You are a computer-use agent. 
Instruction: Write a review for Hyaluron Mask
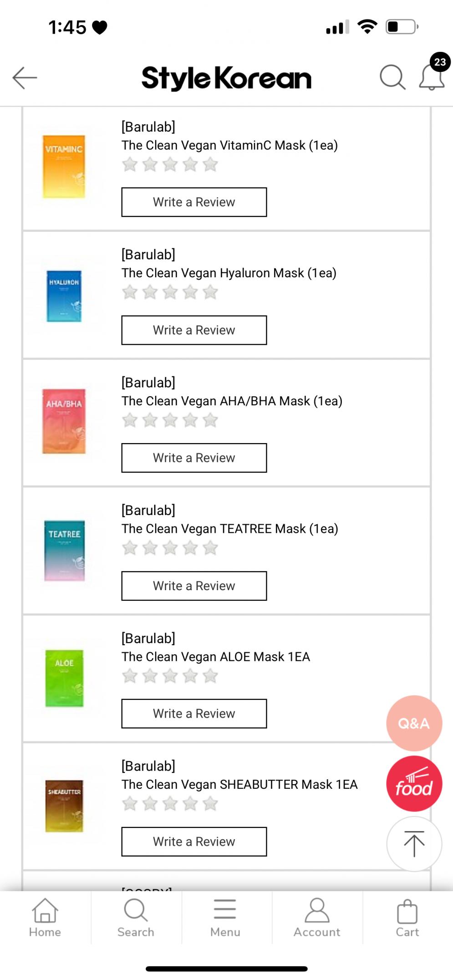coord(194,330)
